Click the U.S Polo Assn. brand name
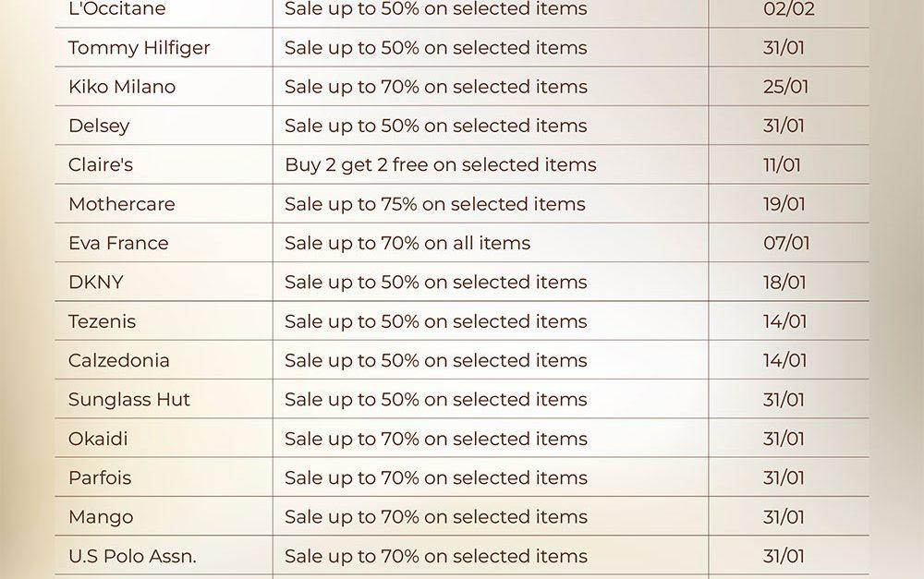 132,557
